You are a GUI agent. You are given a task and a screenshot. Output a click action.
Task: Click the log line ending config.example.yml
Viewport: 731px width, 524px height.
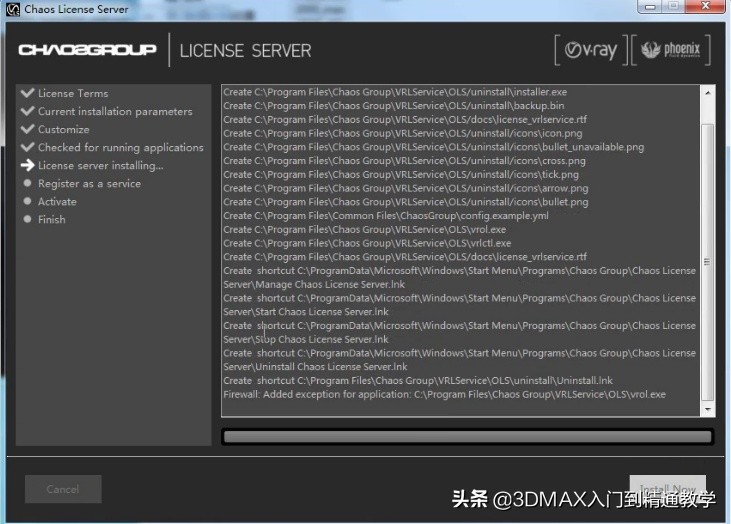coord(386,215)
